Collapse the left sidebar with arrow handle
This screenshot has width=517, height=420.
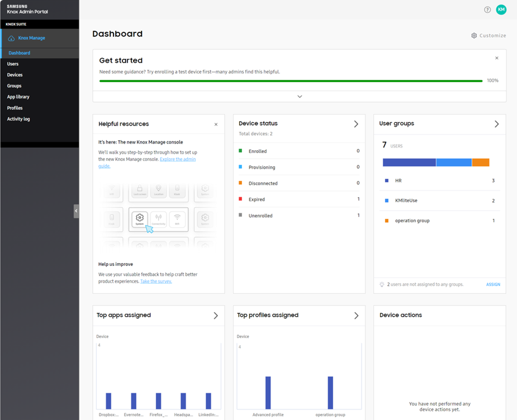pyautogui.click(x=76, y=211)
